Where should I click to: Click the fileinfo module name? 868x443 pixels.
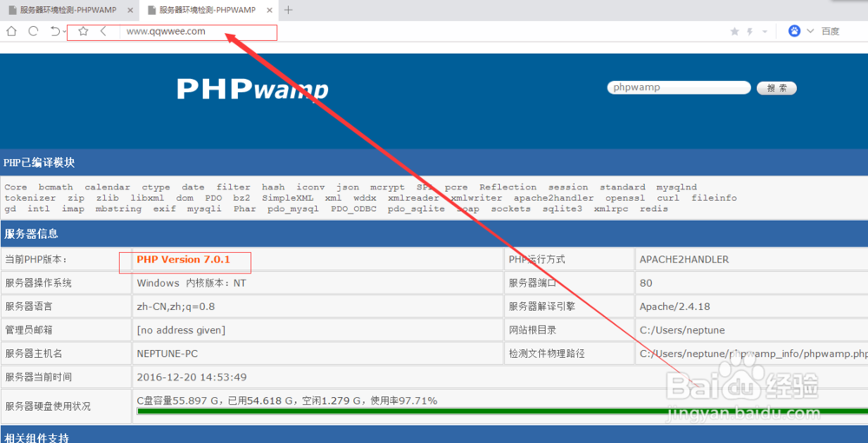713,198
